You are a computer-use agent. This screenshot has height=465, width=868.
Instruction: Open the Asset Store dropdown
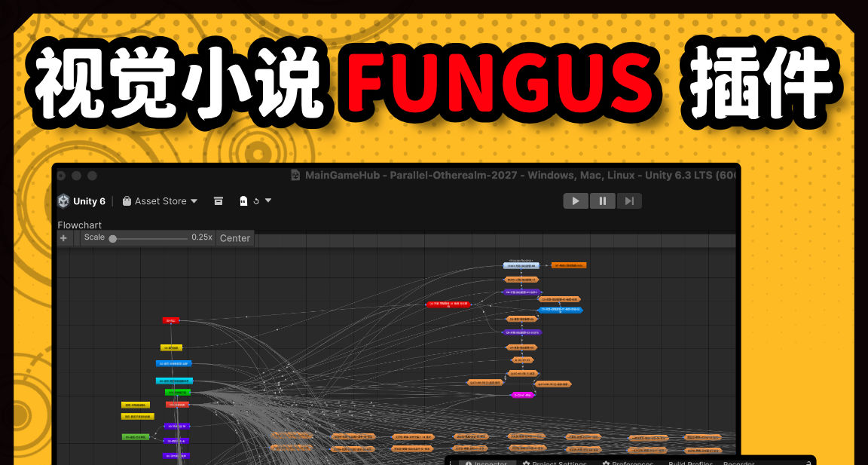[x=160, y=201]
